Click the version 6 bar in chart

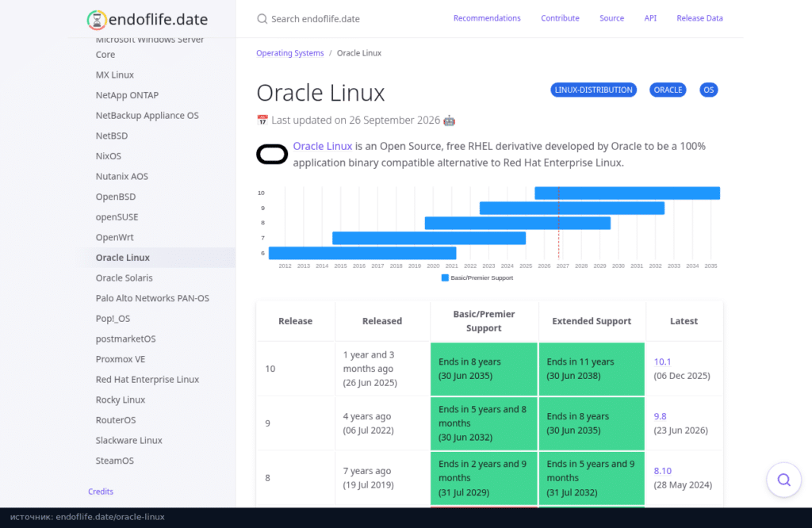pos(362,253)
